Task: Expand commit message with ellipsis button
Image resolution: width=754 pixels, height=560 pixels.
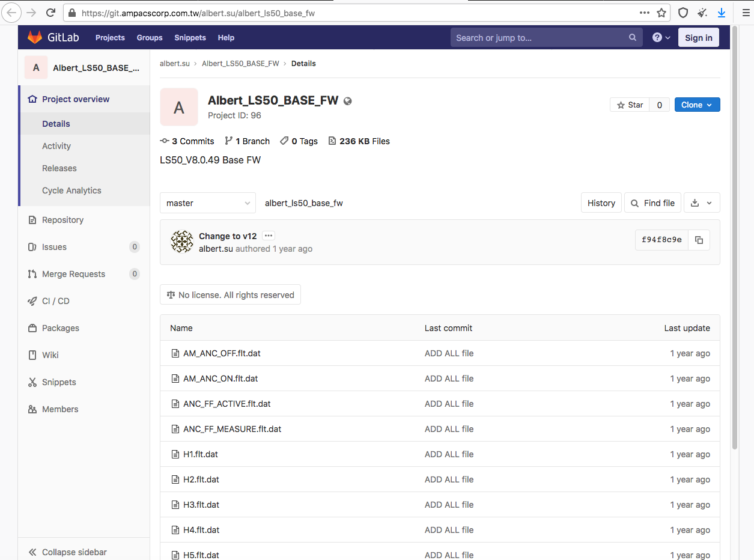Action: tap(269, 236)
